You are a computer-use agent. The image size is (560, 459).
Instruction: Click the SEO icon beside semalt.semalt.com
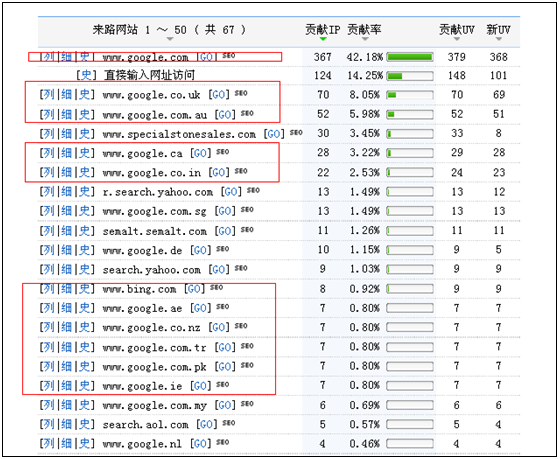click(x=247, y=229)
